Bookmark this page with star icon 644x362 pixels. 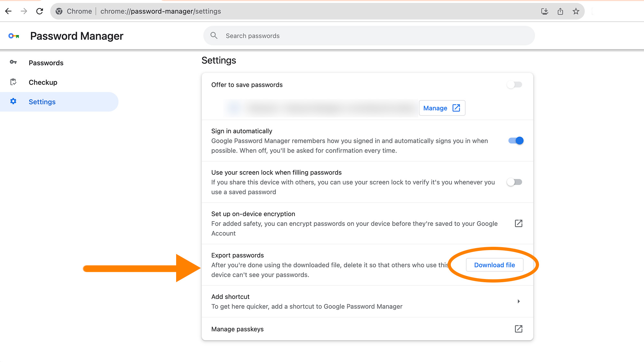tap(576, 11)
